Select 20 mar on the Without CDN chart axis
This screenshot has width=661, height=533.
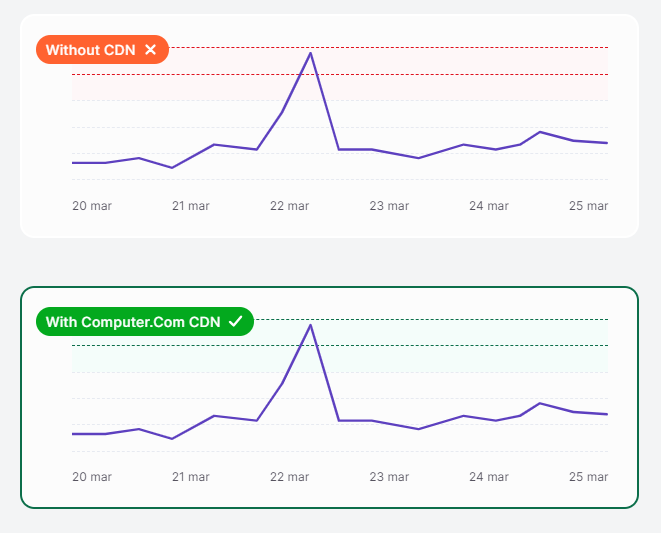coord(92,206)
